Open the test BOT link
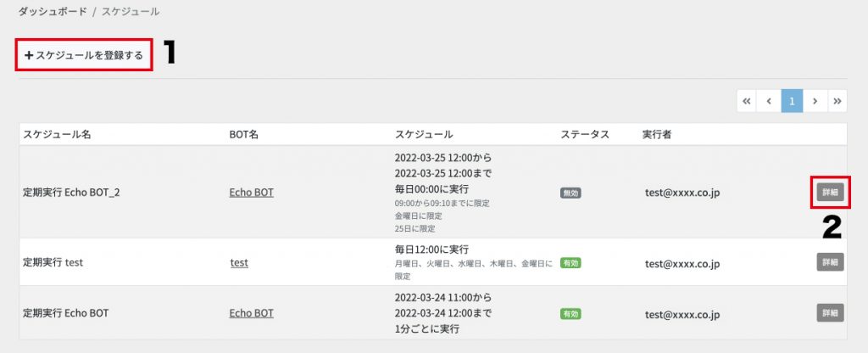The image size is (868, 353). [239, 263]
